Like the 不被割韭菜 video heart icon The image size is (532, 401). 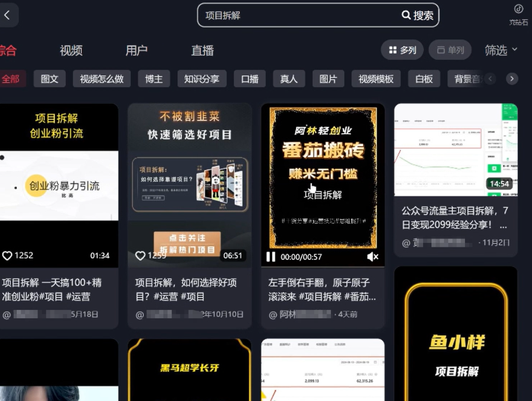point(140,256)
